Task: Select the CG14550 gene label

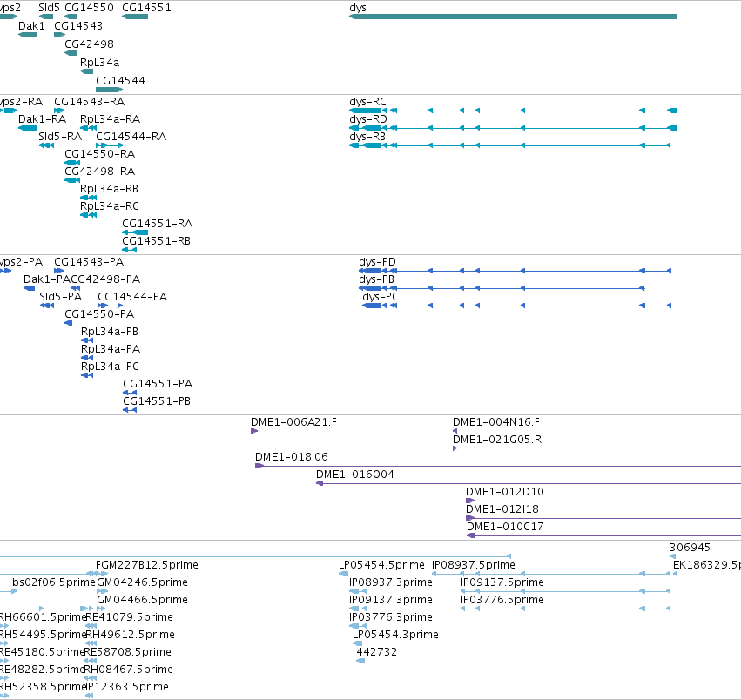Action: (x=89, y=8)
